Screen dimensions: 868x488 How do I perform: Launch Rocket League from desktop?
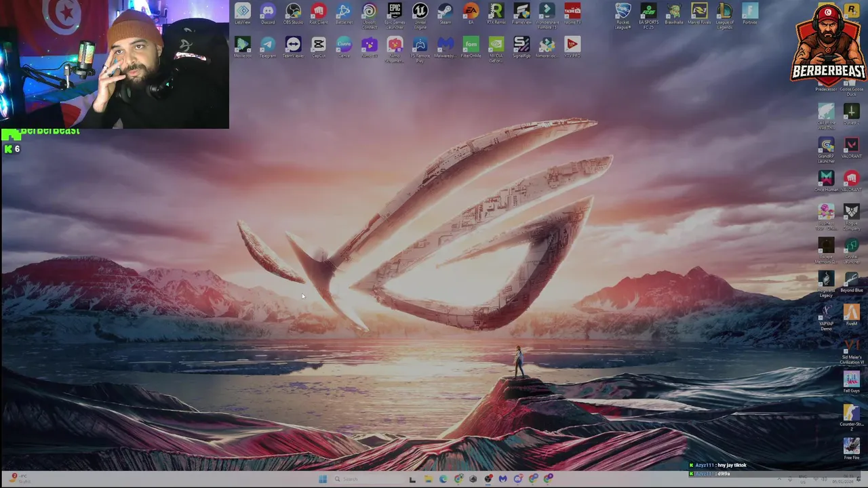pyautogui.click(x=623, y=16)
